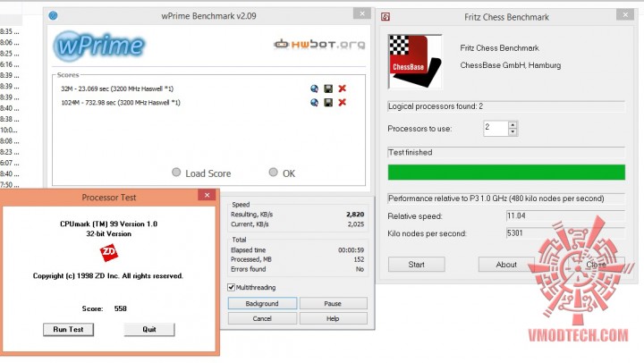Decrease Processors to use with down arrow
Screen dimensions: 644x363
click(x=513, y=131)
